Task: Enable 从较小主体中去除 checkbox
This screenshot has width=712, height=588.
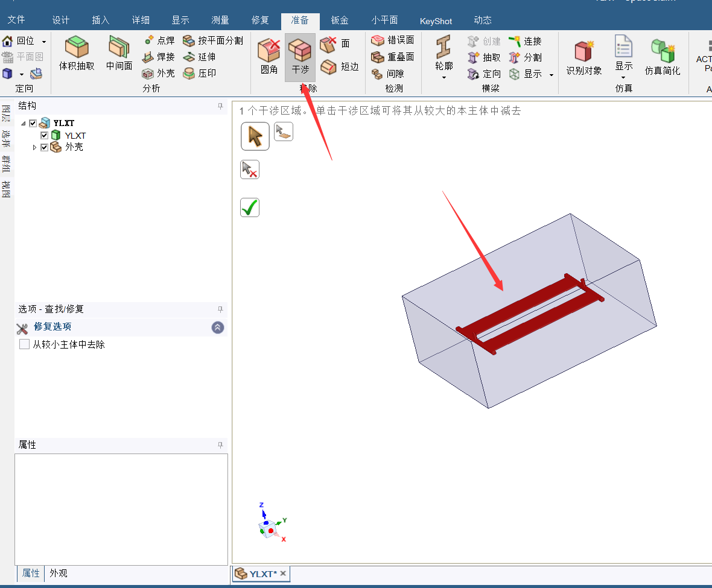Action: (x=25, y=344)
